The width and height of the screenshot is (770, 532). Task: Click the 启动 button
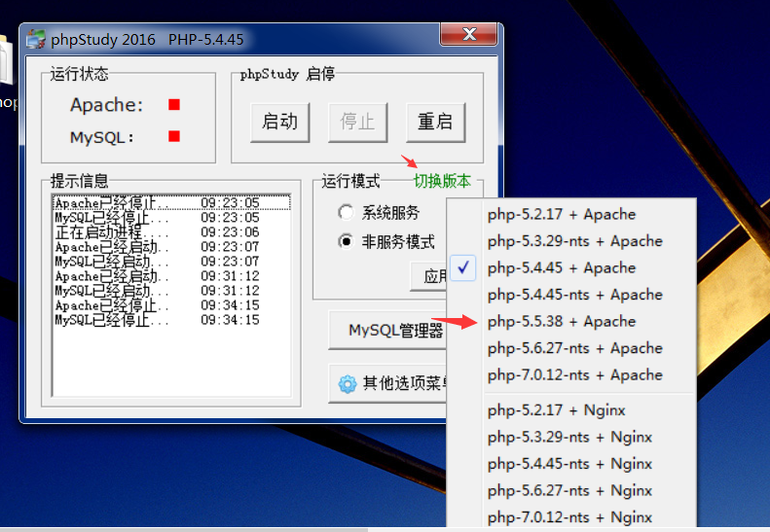(280, 123)
